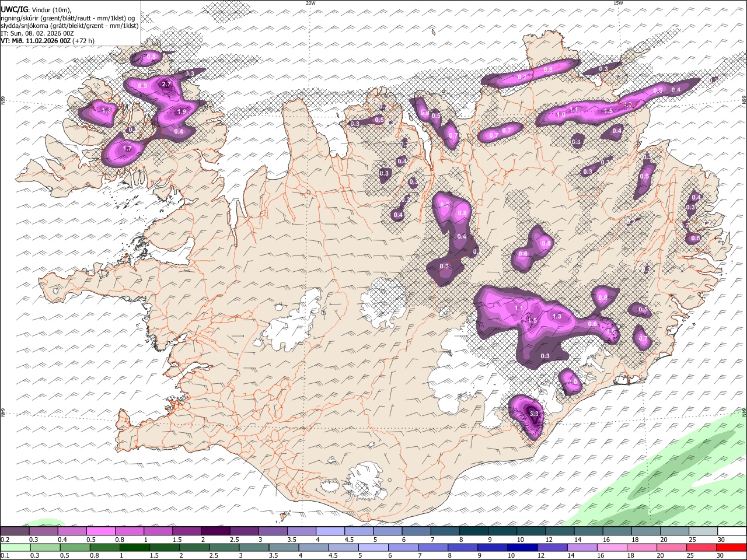Click the dark mauve 0.2 swatch in snow legend
Viewport: 747px width, 560px height.
point(15,531)
